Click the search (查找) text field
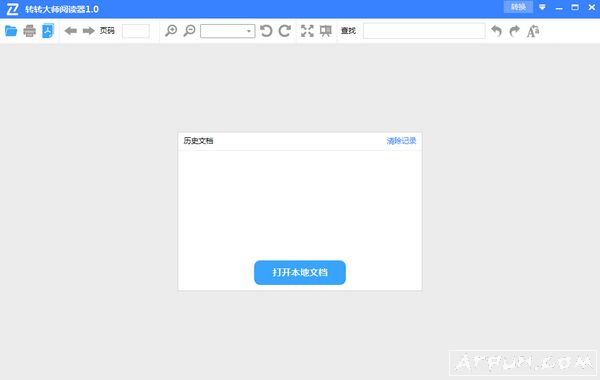The image size is (600, 380). point(424,31)
